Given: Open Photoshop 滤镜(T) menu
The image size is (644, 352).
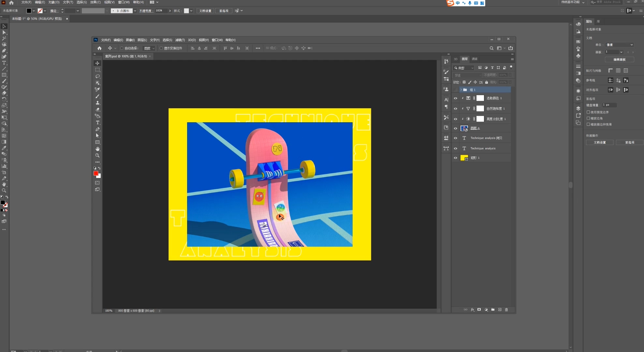Looking at the screenshot, I should pyautogui.click(x=180, y=40).
